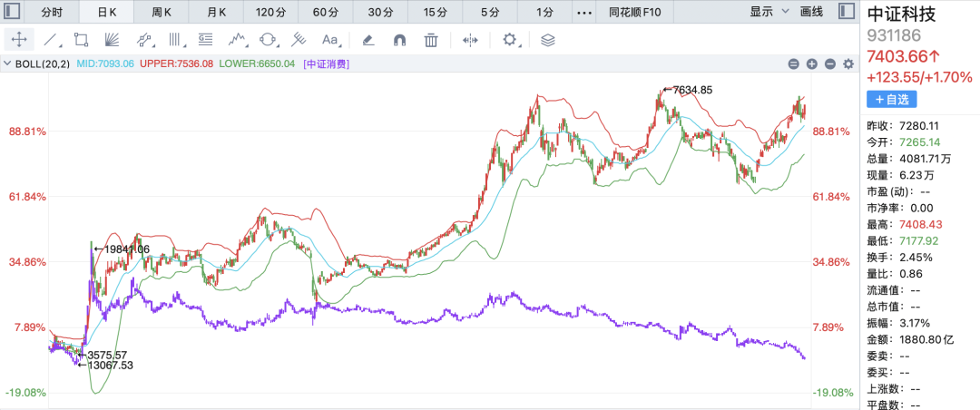
Task: Switch to the 周K weekly chart tab
Action: [x=162, y=12]
